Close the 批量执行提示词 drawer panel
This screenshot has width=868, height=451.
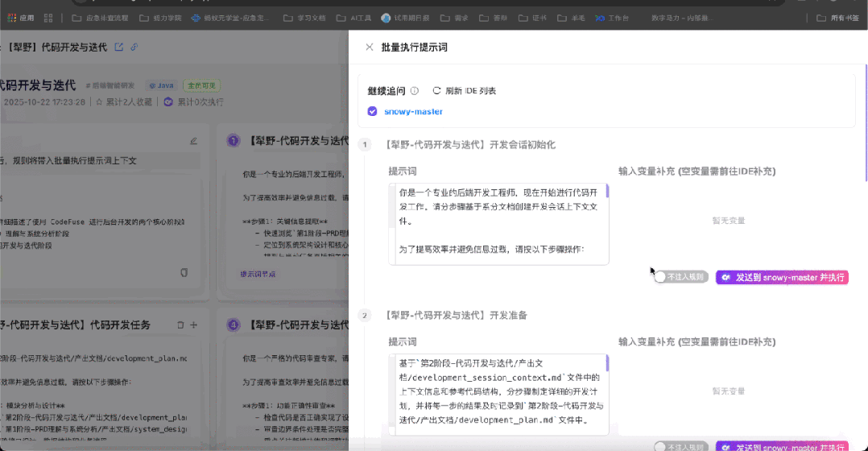coord(370,48)
